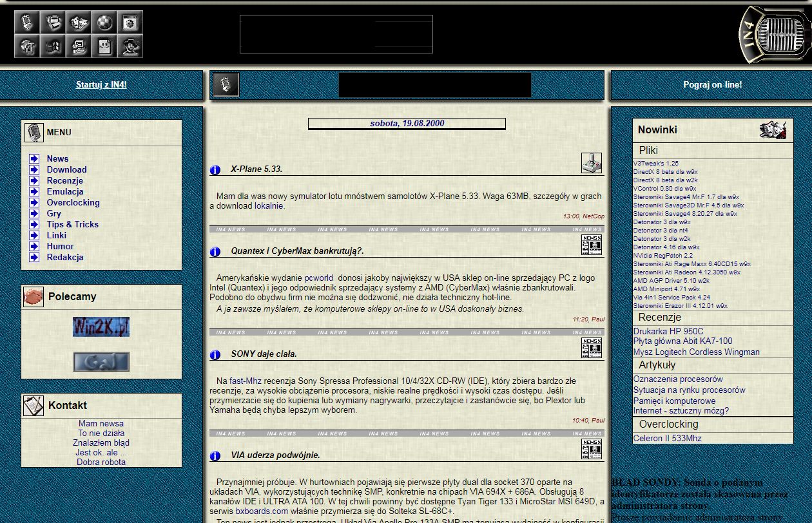Click the Pograj on-line! link
The height and width of the screenshot is (523, 812).
click(x=712, y=85)
